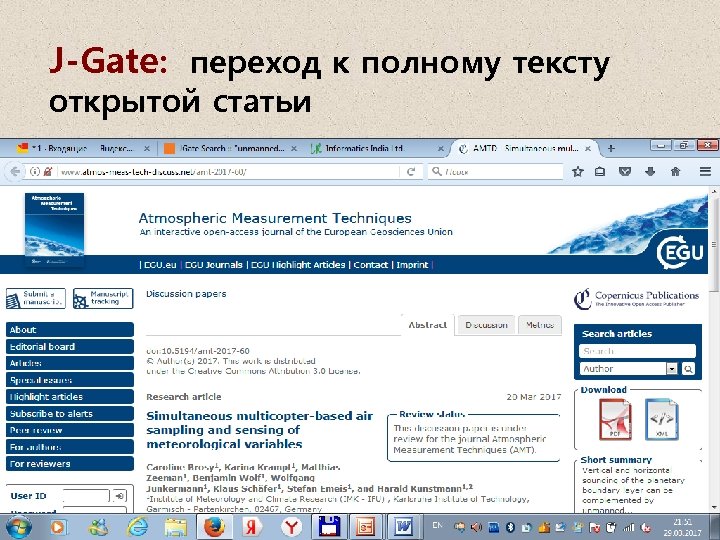This screenshot has width=720, height=540.
Task: Click the journal cover thumbnail
Action: click(x=54, y=230)
